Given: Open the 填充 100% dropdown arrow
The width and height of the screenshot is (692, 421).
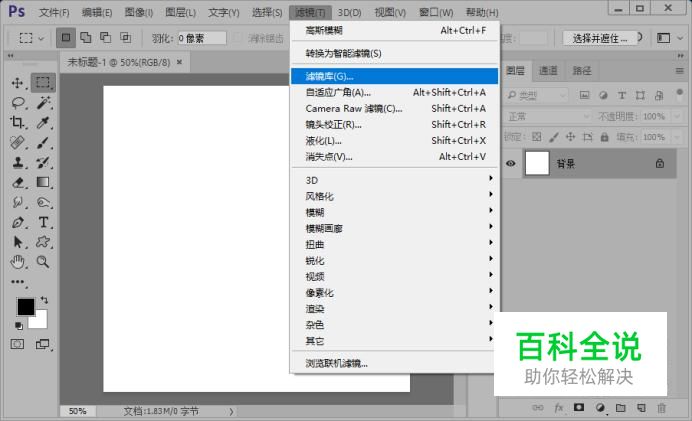Looking at the screenshot, I should [677, 137].
